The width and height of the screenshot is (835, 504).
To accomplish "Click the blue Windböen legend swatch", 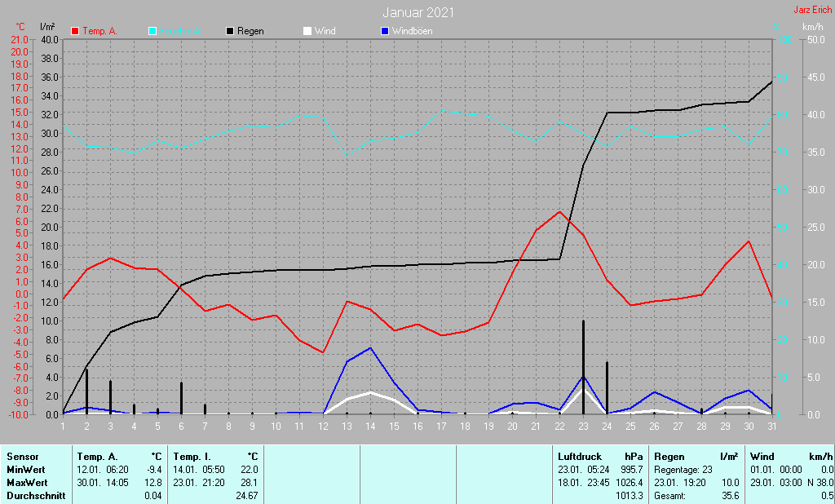I will 385,32.
